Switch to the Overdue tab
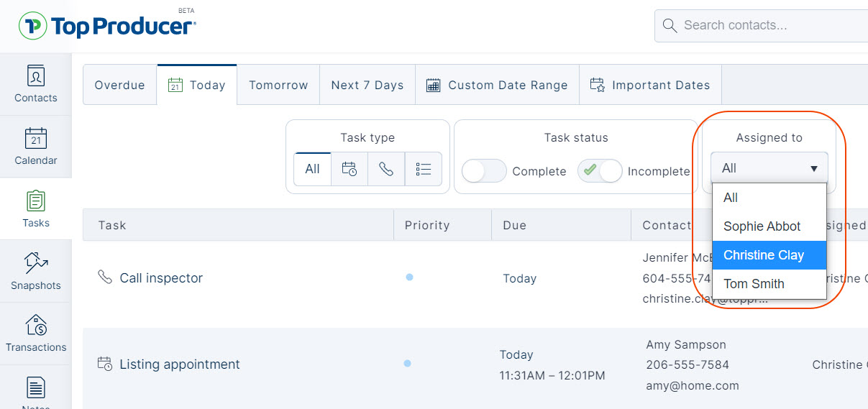This screenshot has width=868, height=409. (x=120, y=85)
